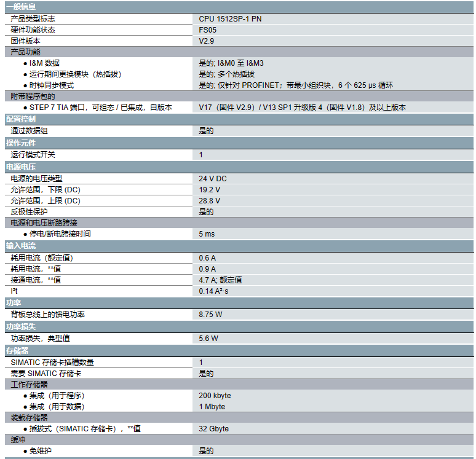Screen dimensions: 476x459
Task: Select the '5 ms' value
Action: coord(207,234)
